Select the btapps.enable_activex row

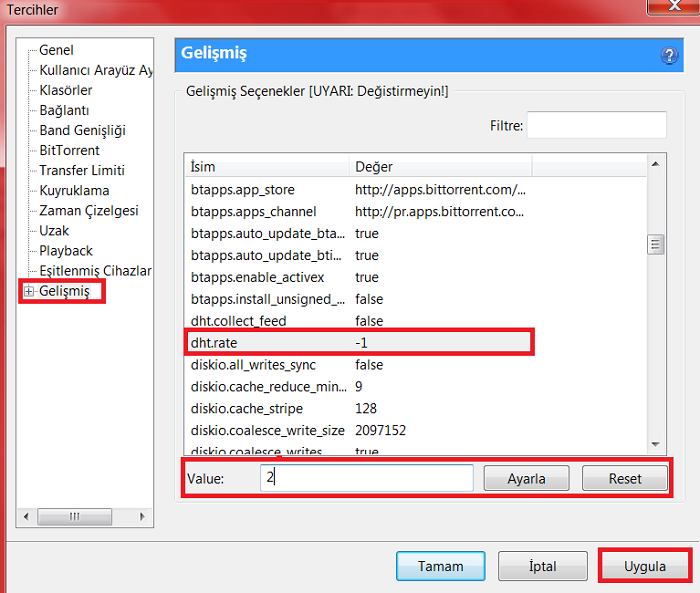(x=415, y=277)
